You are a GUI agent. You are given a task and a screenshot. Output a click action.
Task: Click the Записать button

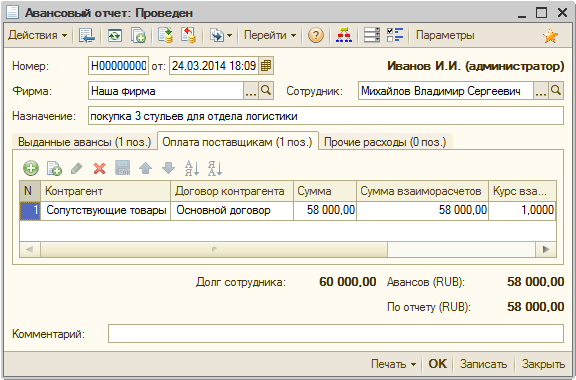click(483, 364)
